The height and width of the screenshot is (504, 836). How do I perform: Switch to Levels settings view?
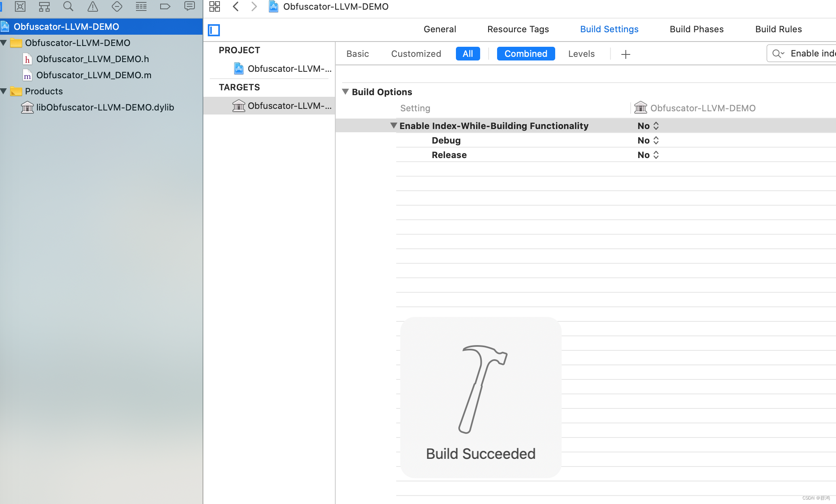point(581,54)
